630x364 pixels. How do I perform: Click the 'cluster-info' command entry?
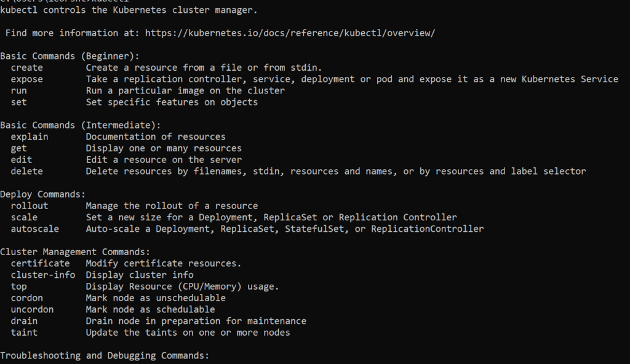coord(43,275)
